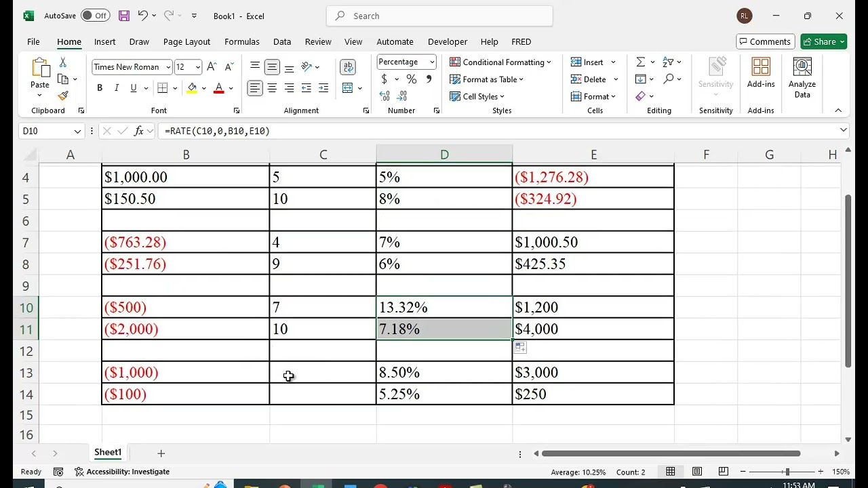Click the Decrease Indent icon

click(x=306, y=88)
